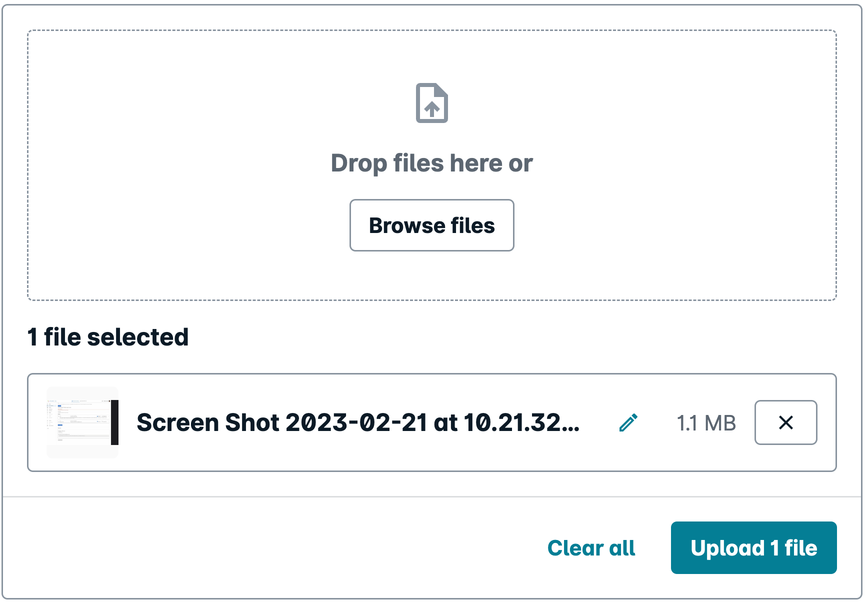Click the 1 file selected heading
The height and width of the screenshot is (609, 868).
pos(108,337)
